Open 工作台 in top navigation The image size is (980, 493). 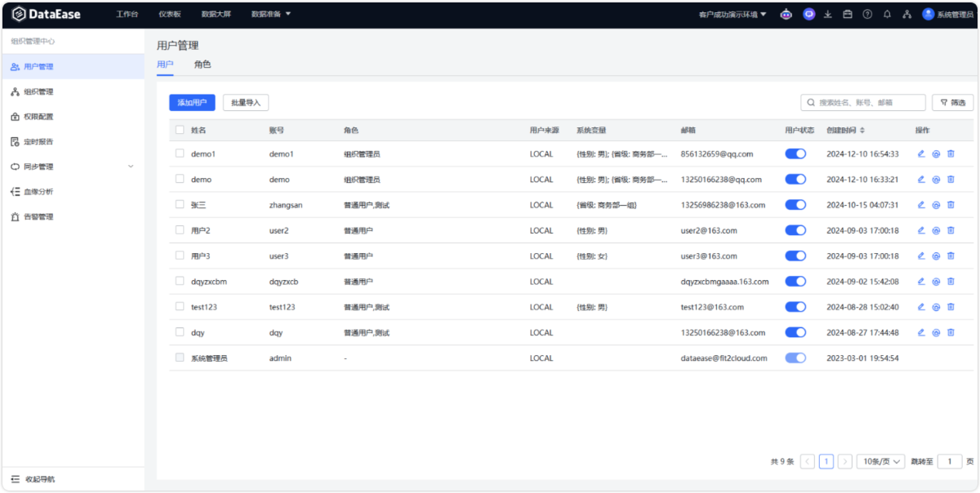click(x=127, y=14)
